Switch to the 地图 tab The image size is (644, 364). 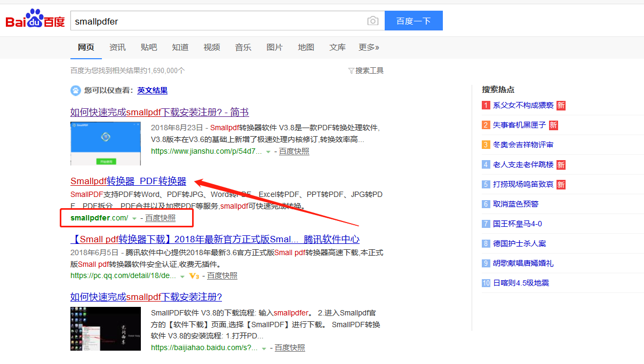coord(306,48)
